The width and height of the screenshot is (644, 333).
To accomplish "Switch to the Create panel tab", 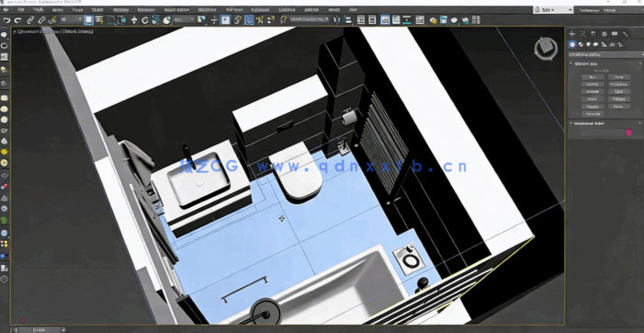I will pyautogui.click(x=571, y=34).
